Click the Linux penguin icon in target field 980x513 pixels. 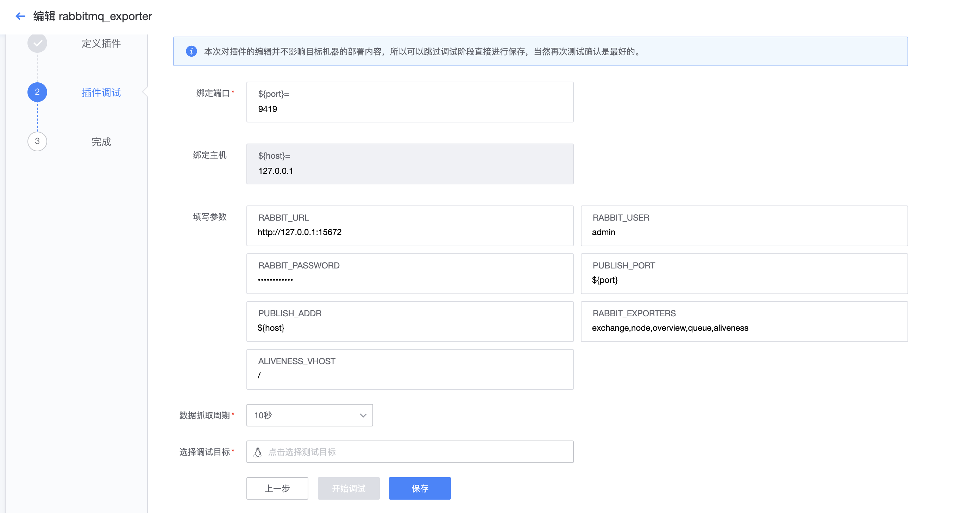pyautogui.click(x=258, y=452)
